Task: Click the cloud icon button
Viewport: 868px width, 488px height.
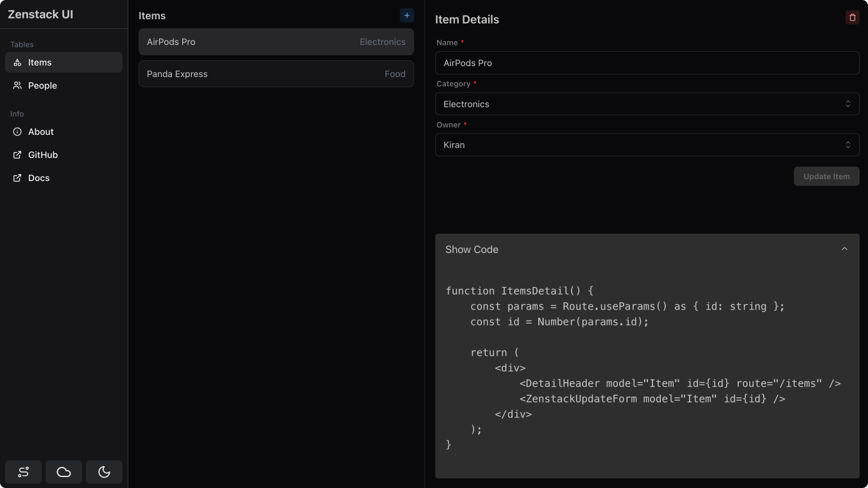Action: point(64,472)
